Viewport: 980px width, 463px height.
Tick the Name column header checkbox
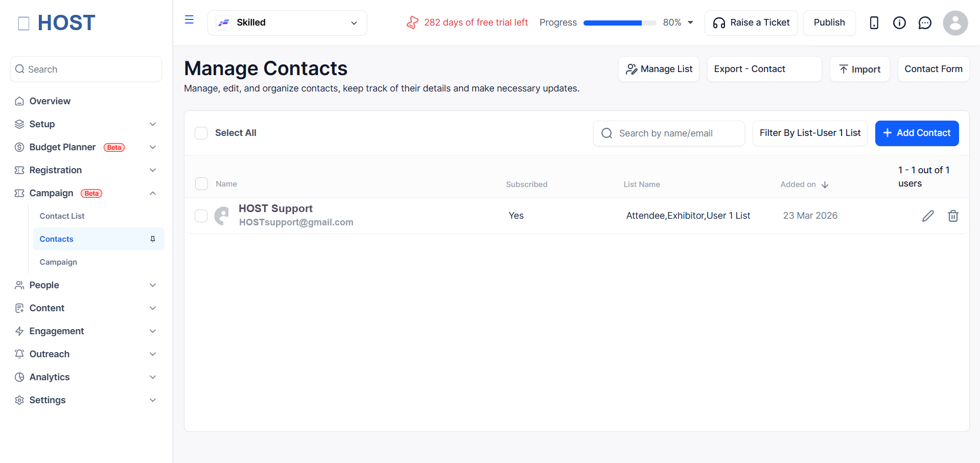(x=201, y=184)
